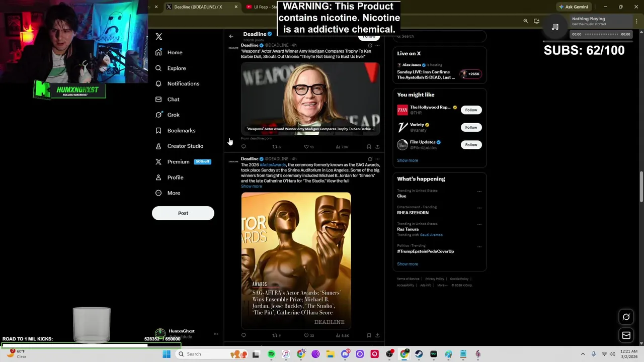Click the X logo in the sidebar
The height and width of the screenshot is (362, 644).
(159, 37)
